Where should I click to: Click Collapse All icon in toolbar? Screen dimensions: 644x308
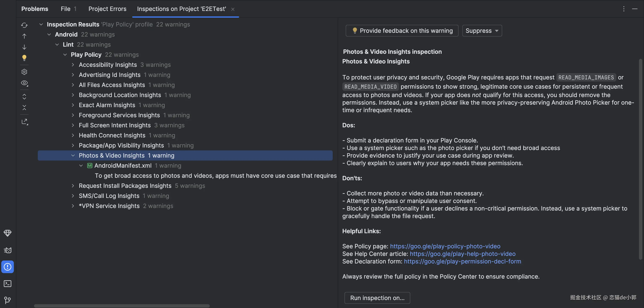pos(24,108)
